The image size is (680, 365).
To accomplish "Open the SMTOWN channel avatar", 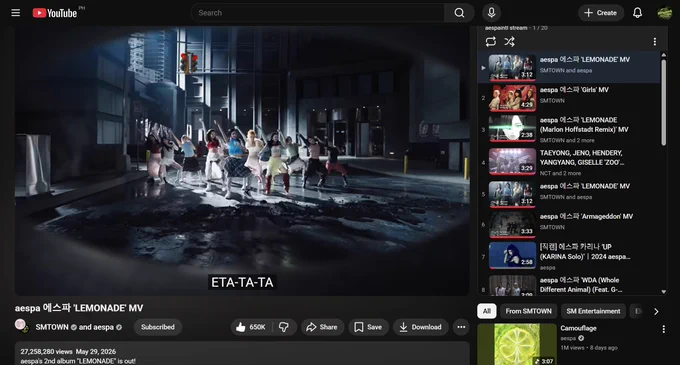I will pos(21,325).
